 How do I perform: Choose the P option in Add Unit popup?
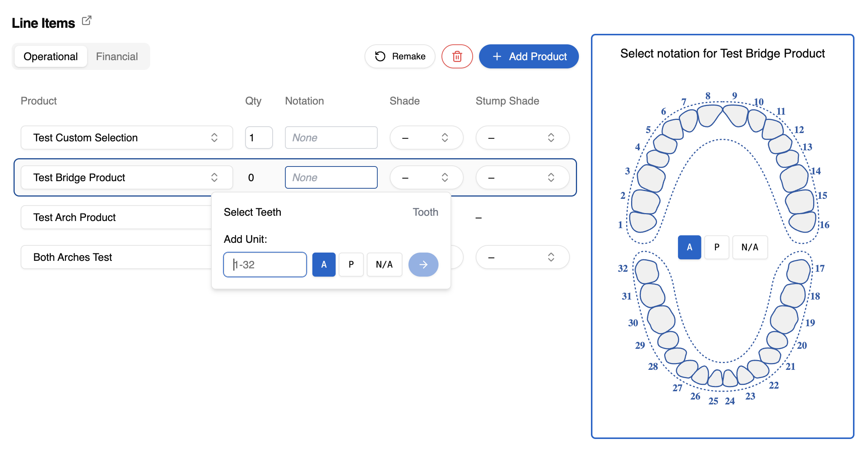click(x=351, y=265)
